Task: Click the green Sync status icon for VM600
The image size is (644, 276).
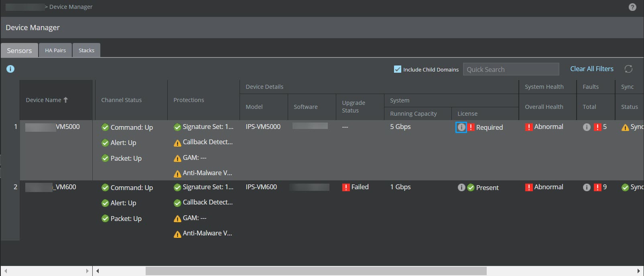Action: (625, 188)
